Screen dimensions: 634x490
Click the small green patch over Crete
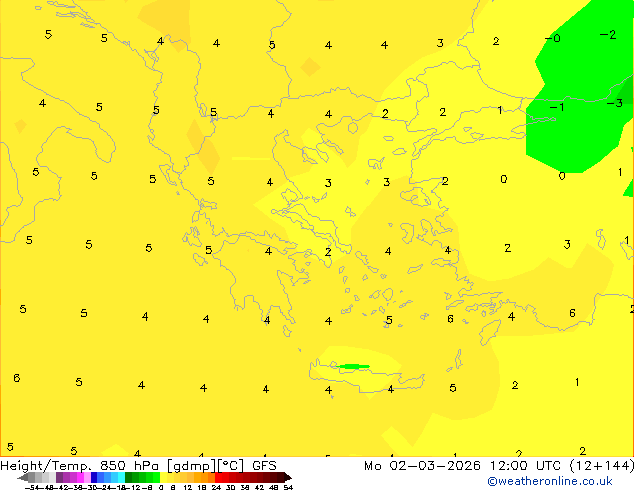tap(353, 366)
